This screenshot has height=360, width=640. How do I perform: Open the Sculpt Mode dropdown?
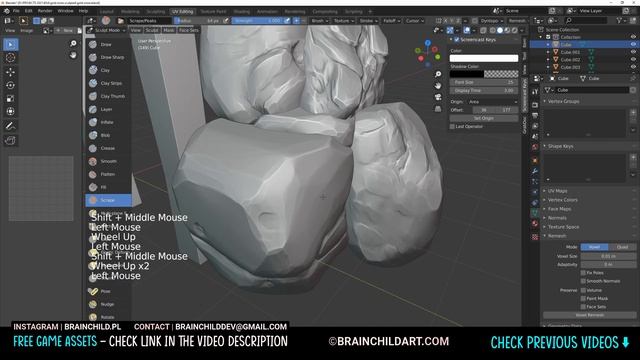tap(107, 30)
